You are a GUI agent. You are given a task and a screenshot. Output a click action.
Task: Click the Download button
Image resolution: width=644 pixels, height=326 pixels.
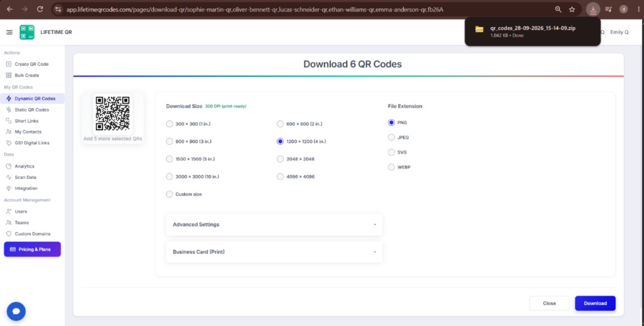click(x=595, y=303)
